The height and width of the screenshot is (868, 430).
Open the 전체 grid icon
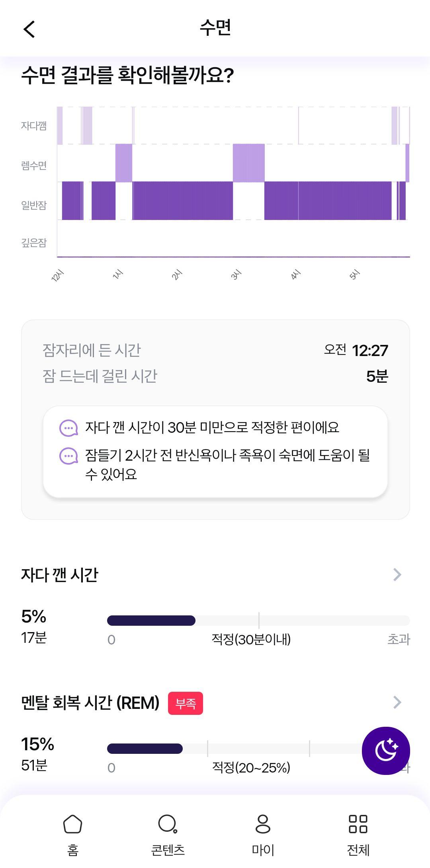pos(358,824)
